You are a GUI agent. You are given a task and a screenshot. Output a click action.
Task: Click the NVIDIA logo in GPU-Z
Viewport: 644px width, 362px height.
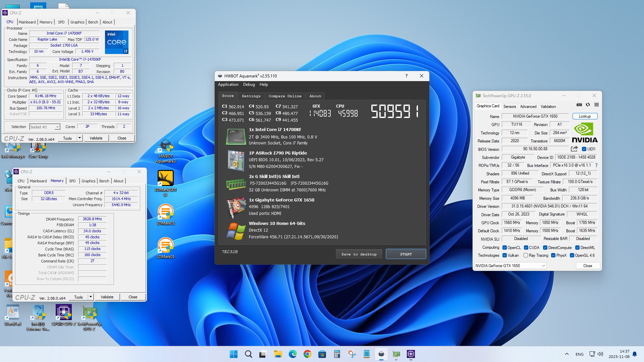[x=585, y=133]
